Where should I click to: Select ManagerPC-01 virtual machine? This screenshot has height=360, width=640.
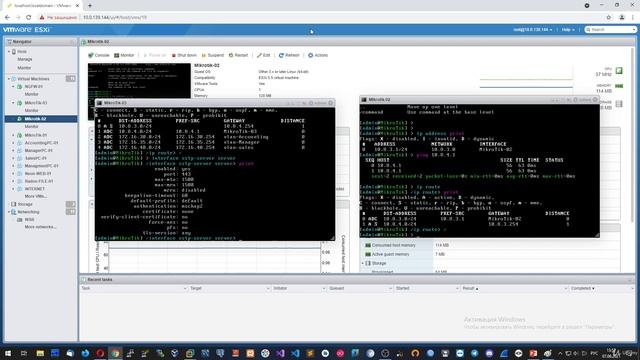click(x=38, y=151)
